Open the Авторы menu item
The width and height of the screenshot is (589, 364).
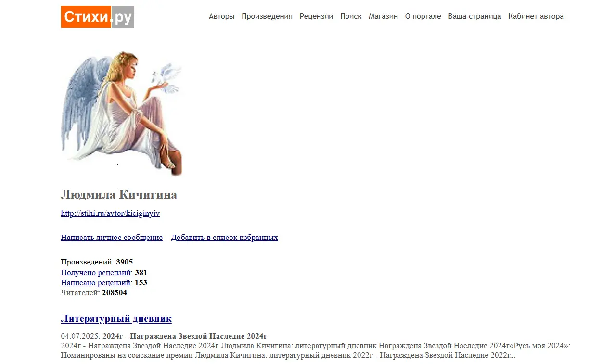222,16
